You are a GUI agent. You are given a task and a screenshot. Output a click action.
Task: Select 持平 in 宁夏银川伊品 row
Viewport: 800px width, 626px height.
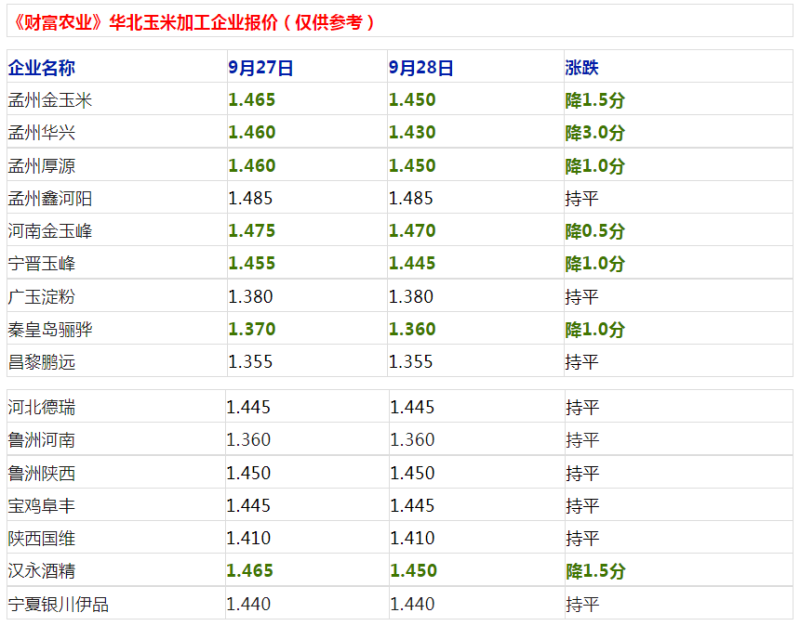click(582, 604)
